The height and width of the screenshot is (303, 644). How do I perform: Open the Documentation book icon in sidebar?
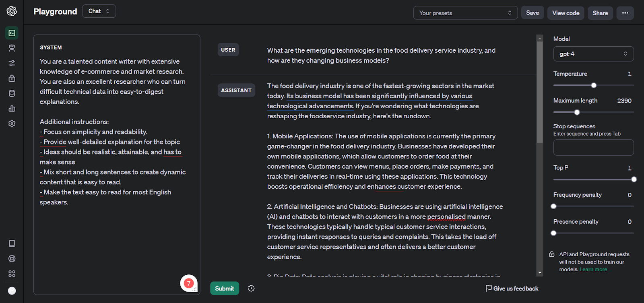(12, 243)
